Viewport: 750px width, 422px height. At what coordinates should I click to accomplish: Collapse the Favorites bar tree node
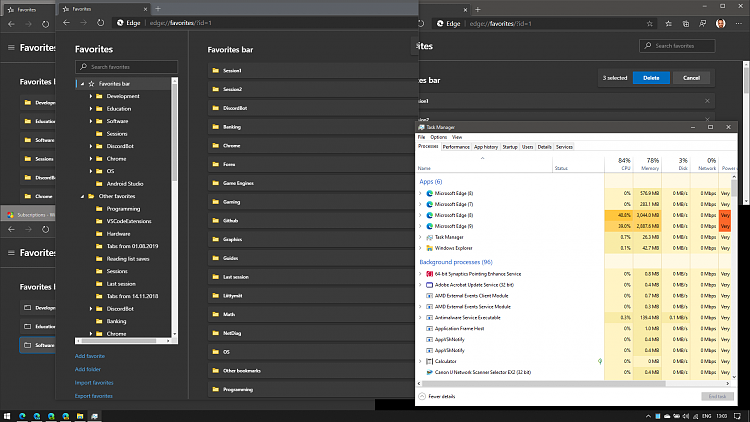click(82, 84)
